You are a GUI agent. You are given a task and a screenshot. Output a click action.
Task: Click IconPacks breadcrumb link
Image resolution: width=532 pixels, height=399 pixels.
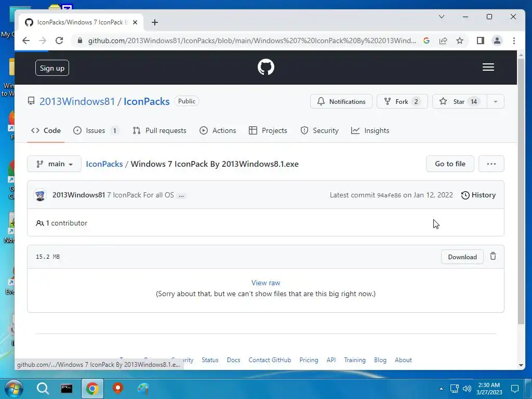(x=104, y=164)
